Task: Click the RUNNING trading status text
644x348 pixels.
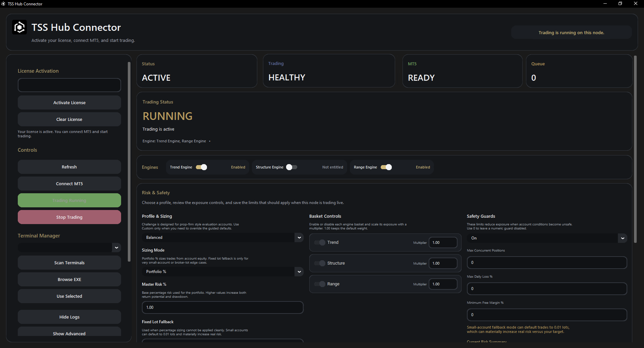Action: pyautogui.click(x=167, y=116)
